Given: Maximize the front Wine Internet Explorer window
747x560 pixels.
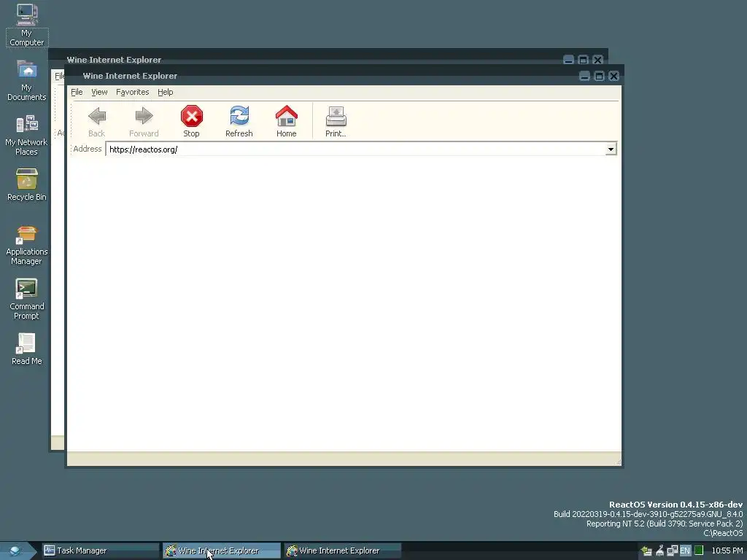Looking at the screenshot, I should [600, 76].
